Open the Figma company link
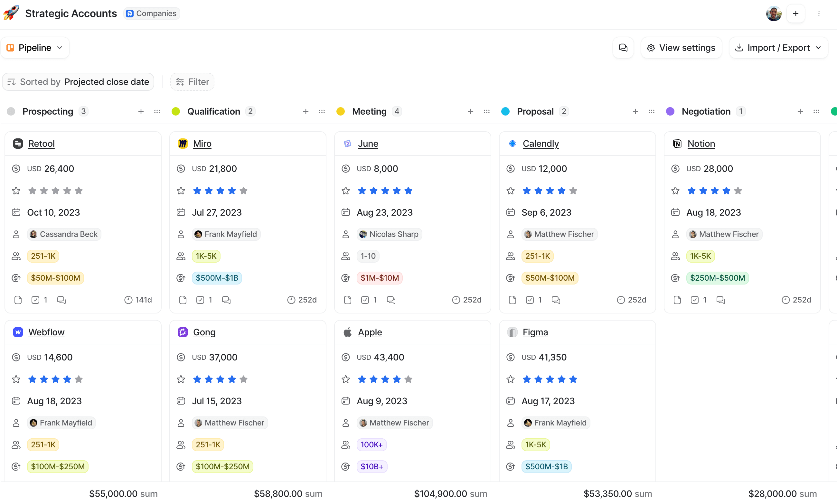This screenshot has height=504, width=837. point(535,332)
